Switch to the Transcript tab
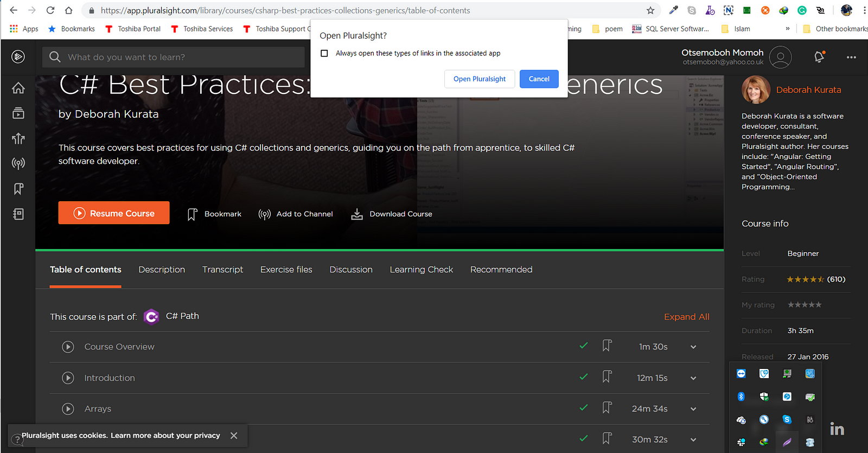 [x=222, y=270]
